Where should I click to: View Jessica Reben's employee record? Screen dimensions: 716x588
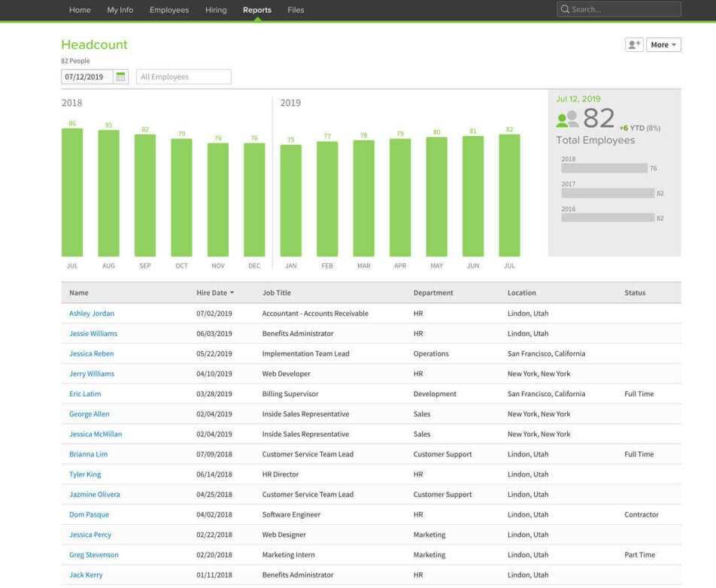pos(92,353)
